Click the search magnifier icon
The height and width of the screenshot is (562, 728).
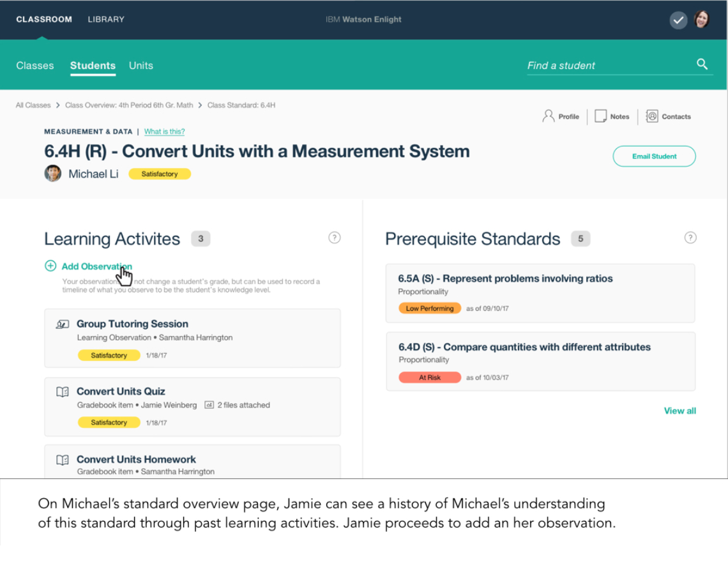point(702,64)
